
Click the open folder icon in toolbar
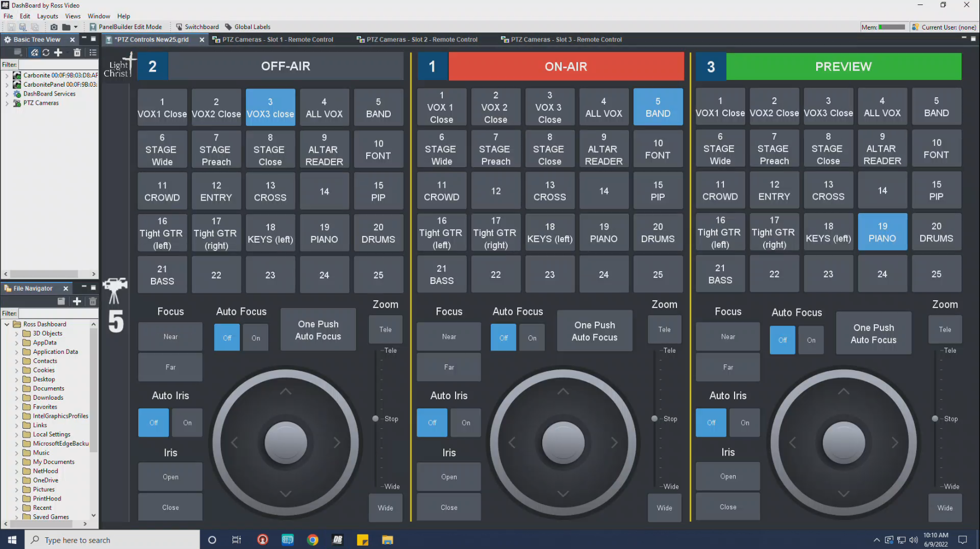click(x=66, y=27)
